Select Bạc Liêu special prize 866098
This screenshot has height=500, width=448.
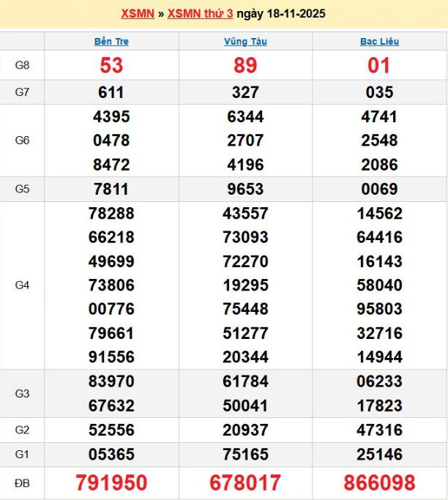(x=379, y=483)
